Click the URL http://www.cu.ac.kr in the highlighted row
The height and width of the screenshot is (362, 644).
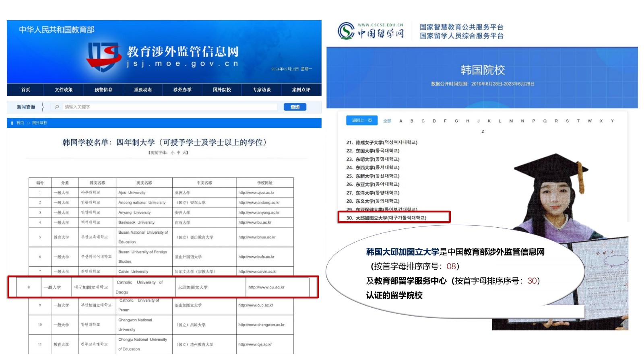point(266,287)
